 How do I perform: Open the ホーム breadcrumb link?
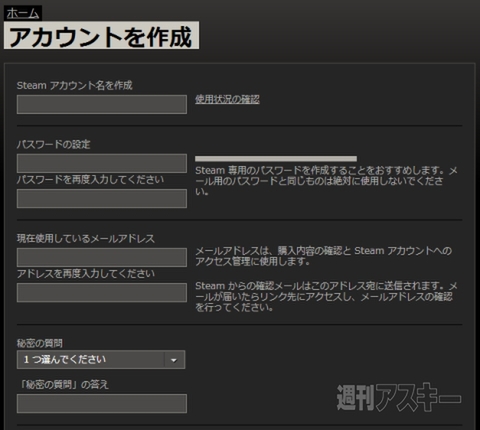[23, 13]
